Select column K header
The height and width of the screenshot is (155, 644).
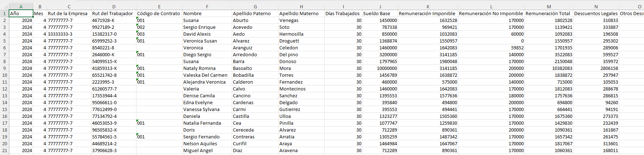click(x=428, y=6)
